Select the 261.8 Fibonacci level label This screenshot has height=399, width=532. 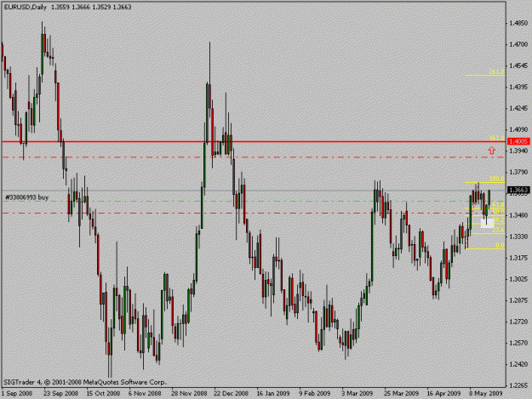click(x=497, y=71)
